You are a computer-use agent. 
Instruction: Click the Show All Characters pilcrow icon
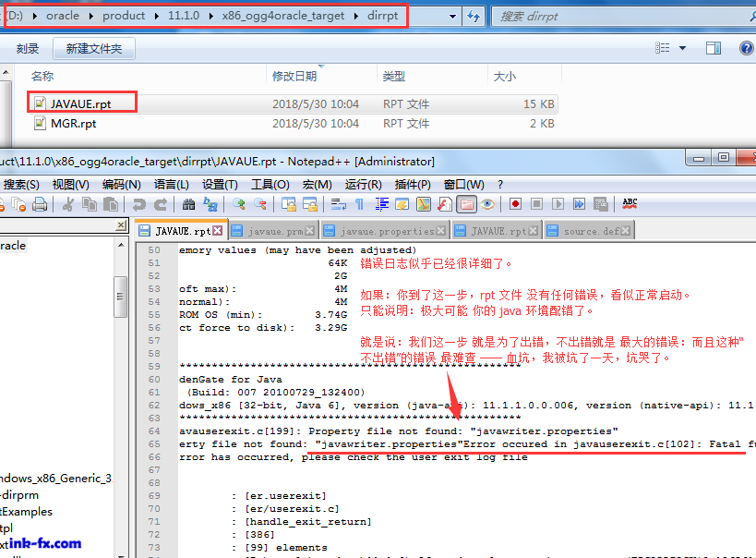point(360,204)
